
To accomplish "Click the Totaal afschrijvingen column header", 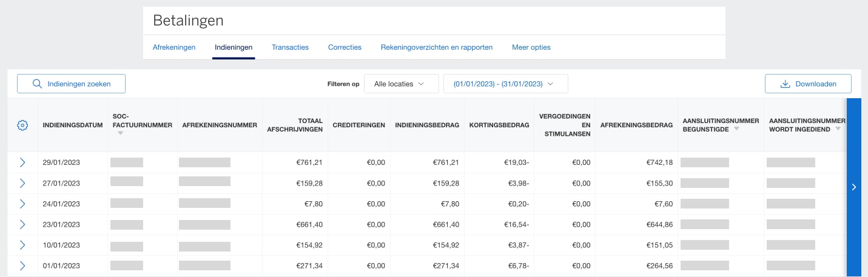I will (295, 125).
